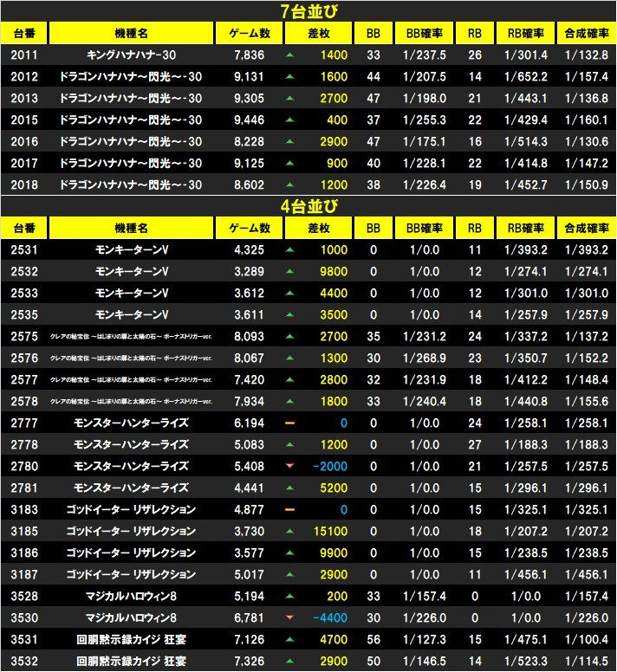This screenshot has height=672, width=617.
Task: Select machine number 2012
Action: pyautogui.click(x=24, y=77)
